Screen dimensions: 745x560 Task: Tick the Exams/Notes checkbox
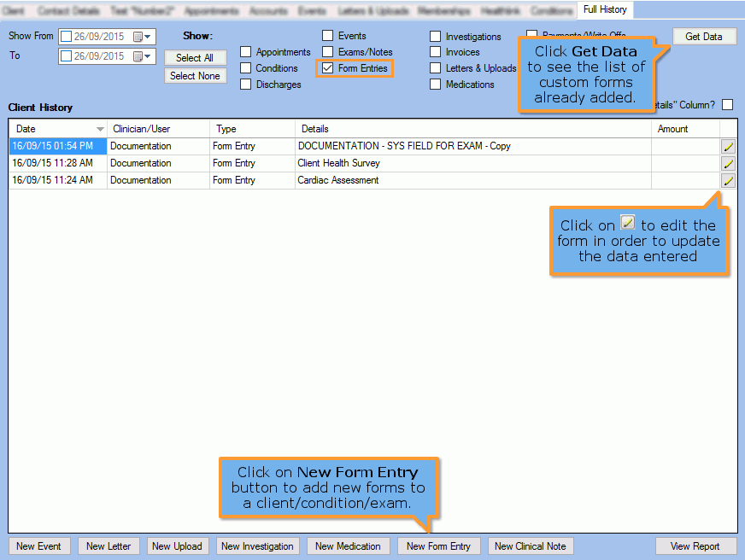coord(327,52)
